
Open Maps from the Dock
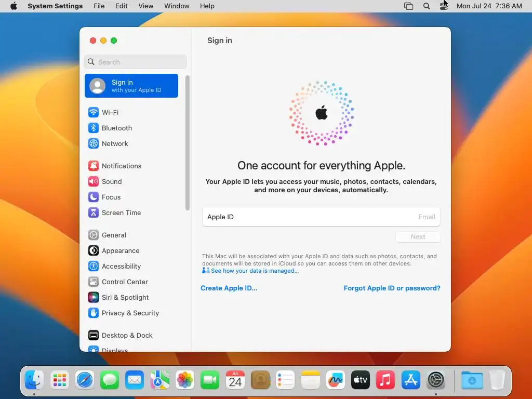pyautogui.click(x=160, y=380)
